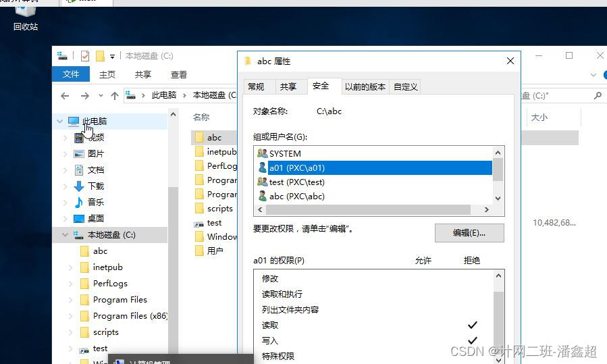Select 视频 in the navigation pane
Viewport: 607px width, 364px height.
tap(96, 138)
